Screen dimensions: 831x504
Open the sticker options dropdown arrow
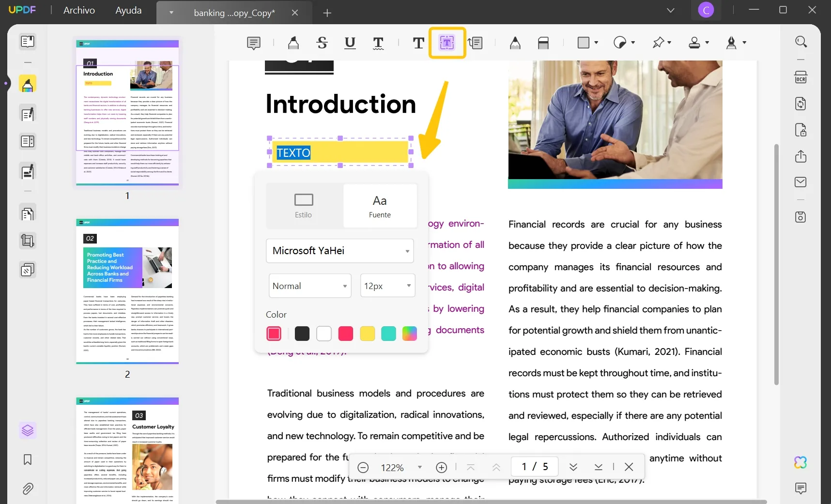[633, 43]
